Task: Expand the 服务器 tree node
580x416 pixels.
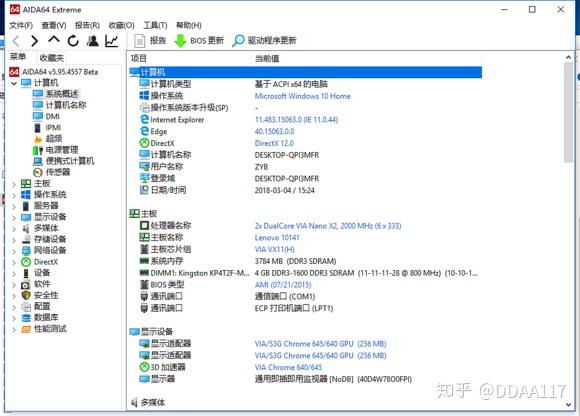Action: coord(14,206)
